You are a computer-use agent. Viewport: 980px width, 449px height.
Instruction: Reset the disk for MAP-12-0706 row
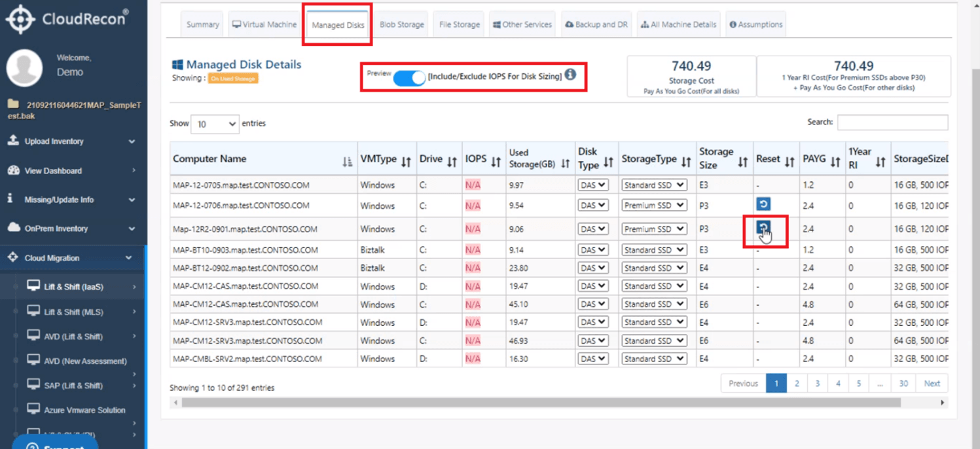[x=763, y=204]
